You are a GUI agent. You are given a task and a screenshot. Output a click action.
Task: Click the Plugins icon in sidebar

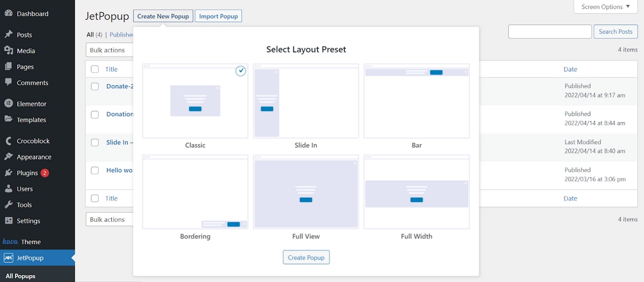coord(8,173)
